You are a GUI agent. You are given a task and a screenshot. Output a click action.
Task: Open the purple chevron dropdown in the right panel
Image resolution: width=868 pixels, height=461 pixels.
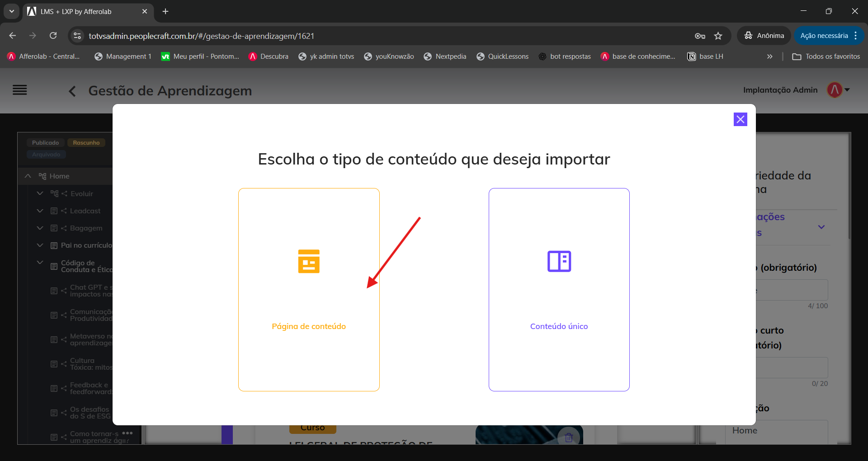point(821,227)
